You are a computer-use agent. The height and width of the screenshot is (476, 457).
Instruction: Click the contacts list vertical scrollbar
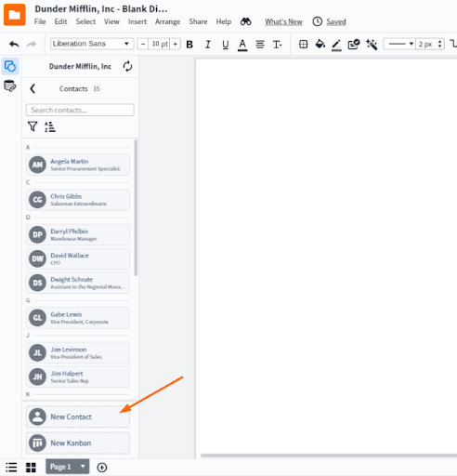click(136, 207)
